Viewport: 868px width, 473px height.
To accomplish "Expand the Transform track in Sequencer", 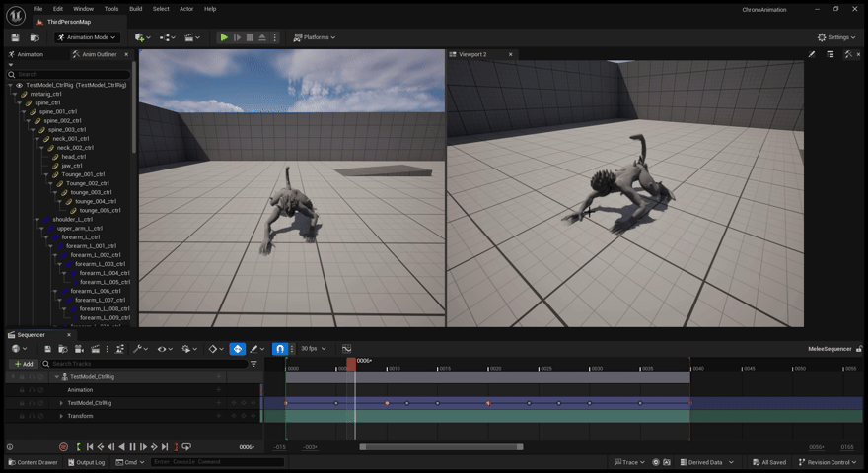I will pos(61,416).
